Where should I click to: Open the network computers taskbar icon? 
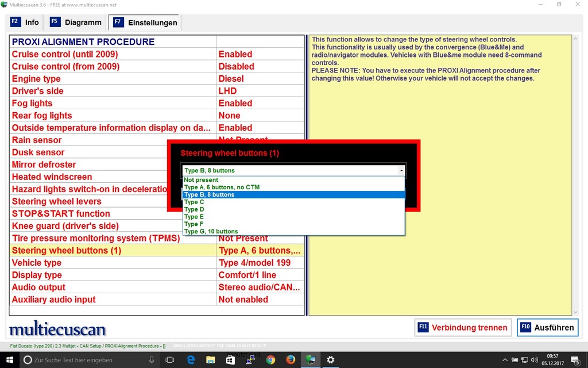[x=250, y=360]
